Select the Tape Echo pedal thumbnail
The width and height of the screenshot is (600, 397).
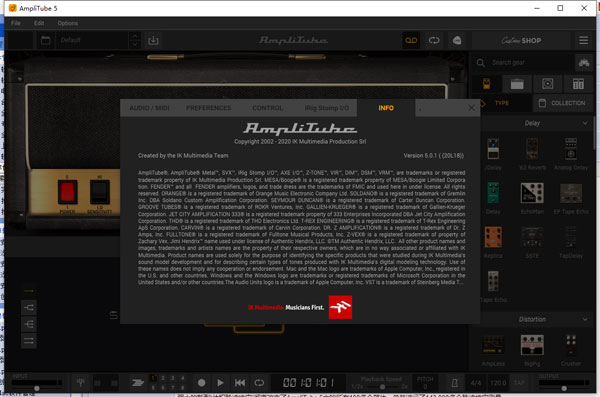493,281
